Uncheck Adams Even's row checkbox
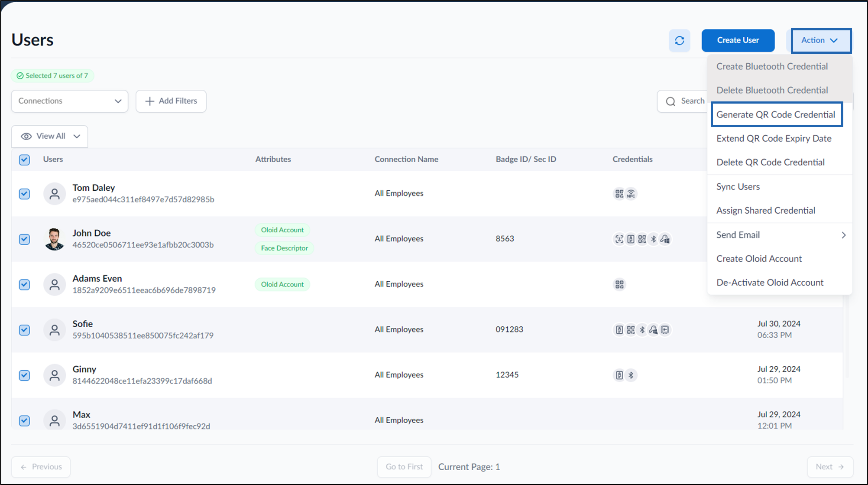This screenshot has width=868, height=485. coord(25,284)
